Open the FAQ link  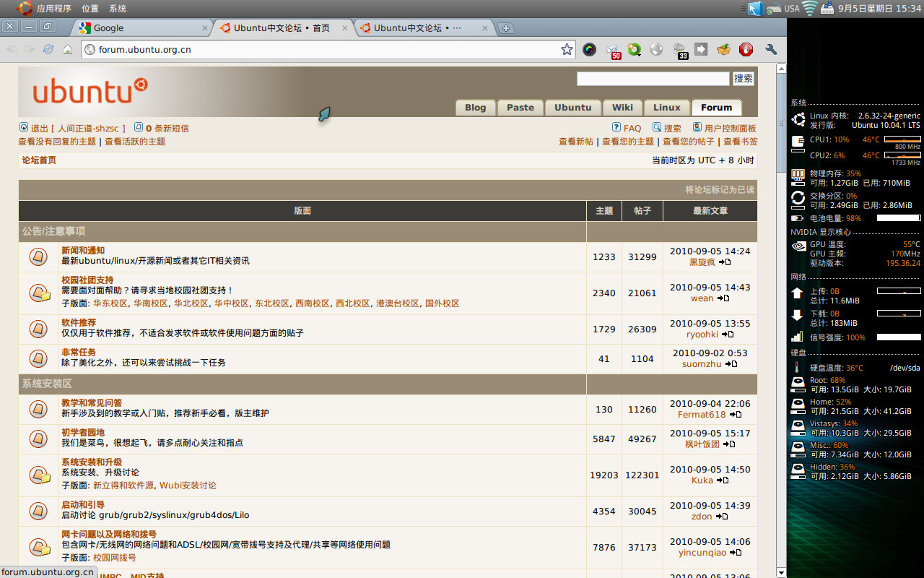pos(632,129)
